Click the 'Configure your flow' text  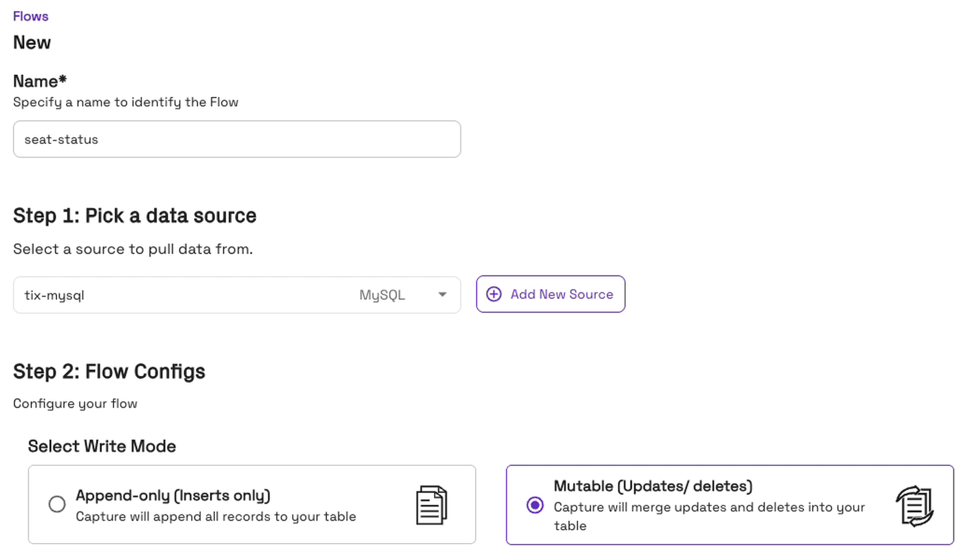coord(75,403)
